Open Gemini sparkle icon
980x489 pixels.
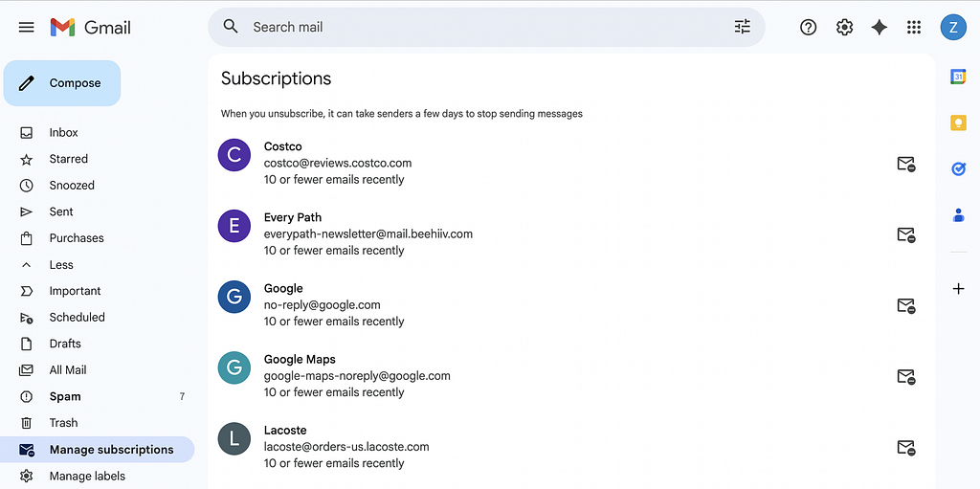[x=880, y=27]
